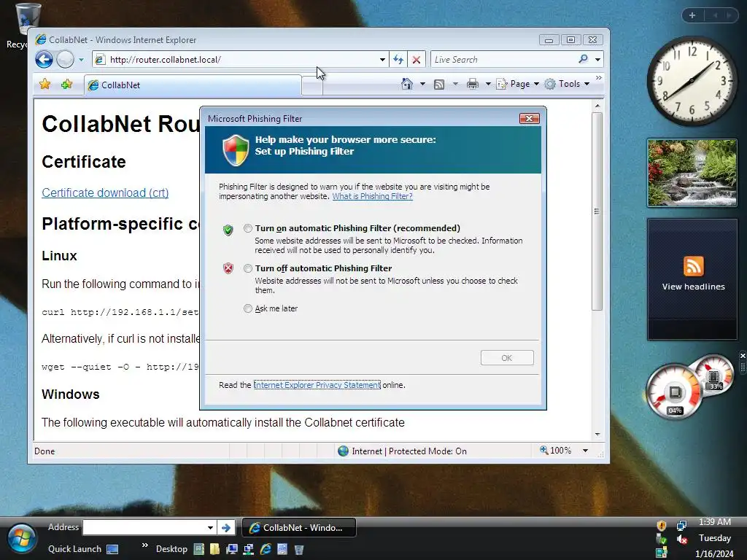Screen dimensions: 747x560
Task: Click the Print icon in the command bar
Action: 472,85
